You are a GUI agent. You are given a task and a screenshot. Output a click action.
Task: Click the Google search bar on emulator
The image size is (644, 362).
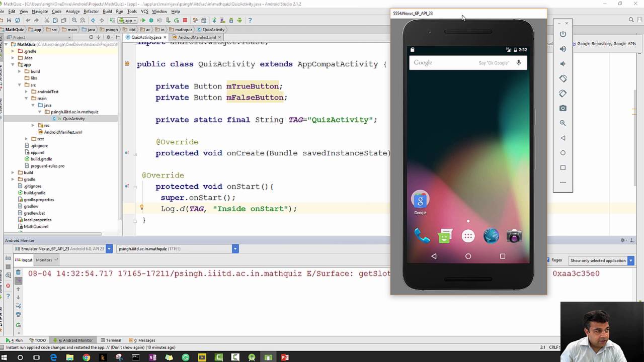tap(468, 63)
